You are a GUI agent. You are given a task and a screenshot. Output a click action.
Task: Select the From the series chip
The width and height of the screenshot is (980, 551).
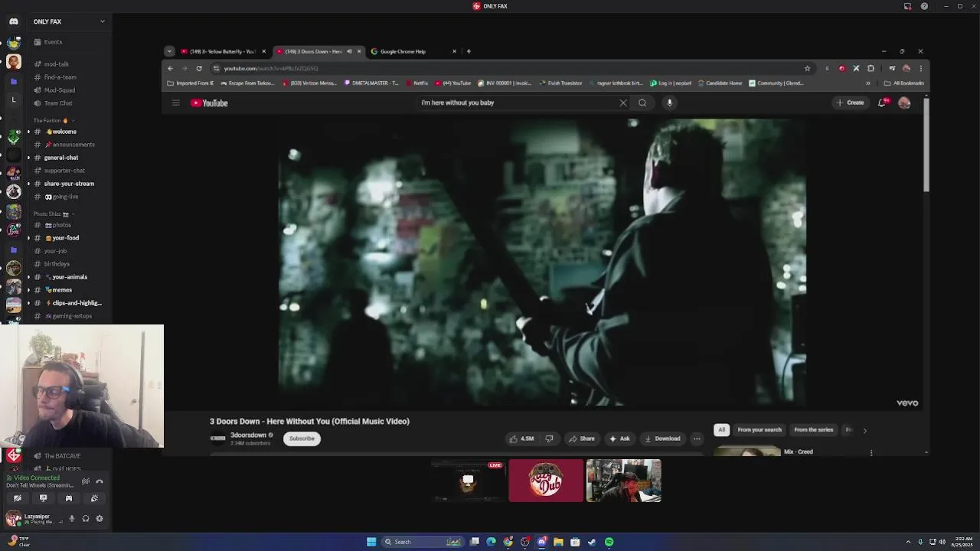[x=813, y=430]
